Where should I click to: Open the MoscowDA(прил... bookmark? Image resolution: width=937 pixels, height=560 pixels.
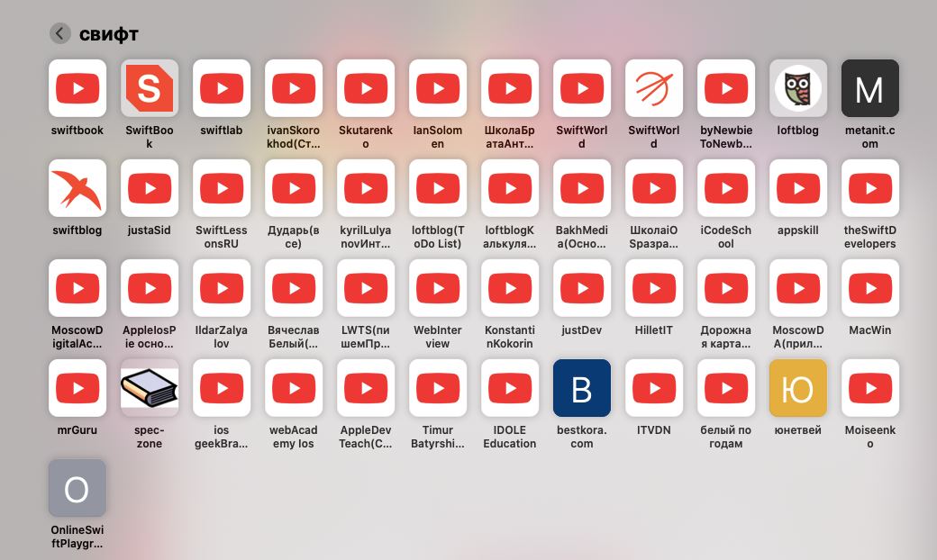coord(798,288)
